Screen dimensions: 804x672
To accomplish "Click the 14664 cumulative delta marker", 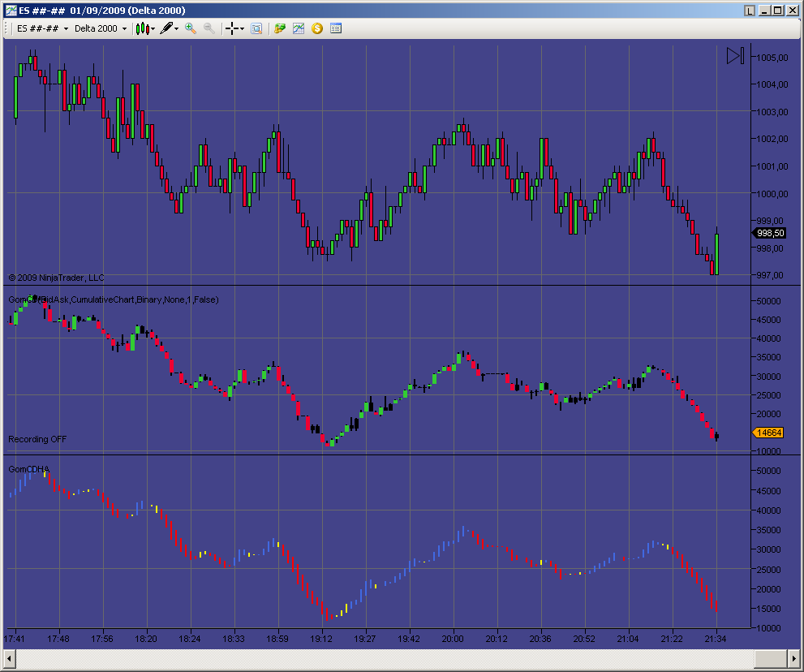I will click(x=768, y=433).
